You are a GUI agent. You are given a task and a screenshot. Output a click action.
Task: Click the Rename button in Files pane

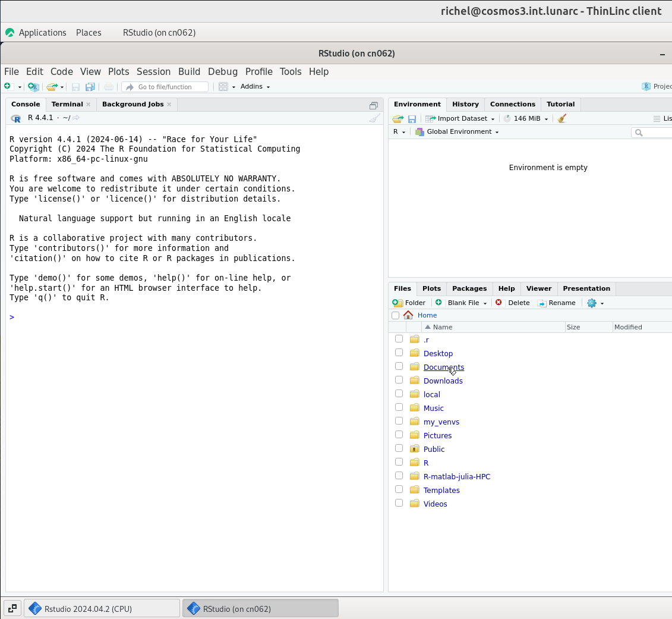click(557, 303)
